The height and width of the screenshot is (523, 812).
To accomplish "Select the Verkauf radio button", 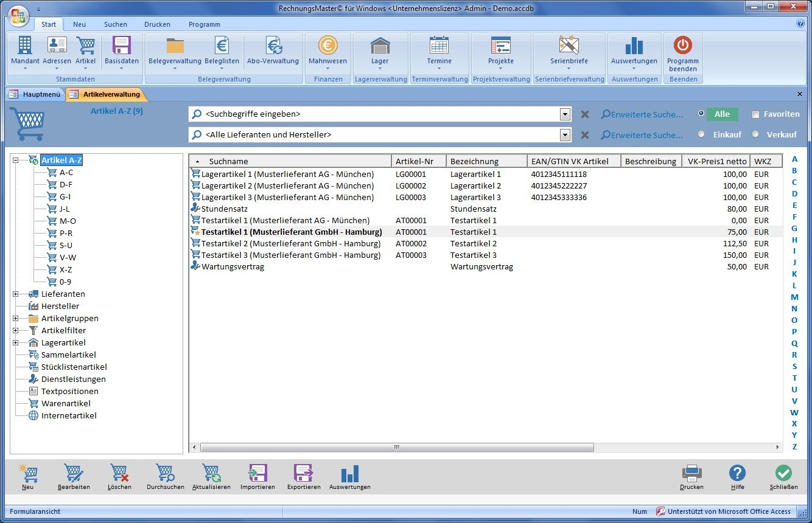I will tap(755, 134).
